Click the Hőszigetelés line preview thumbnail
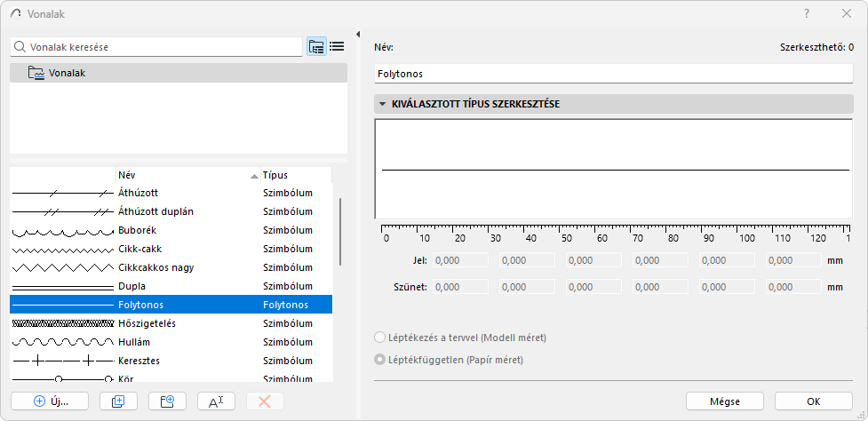The width and height of the screenshot is (868, 421). 62,323
